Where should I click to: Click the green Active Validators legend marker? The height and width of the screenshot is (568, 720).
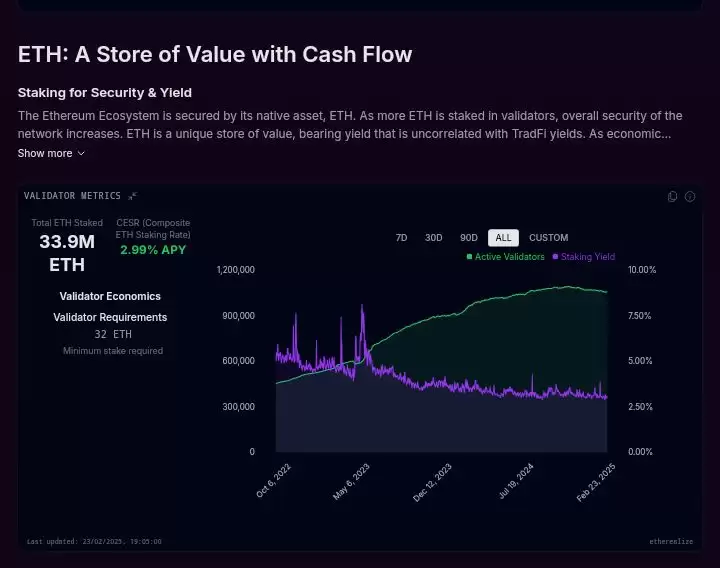pyautogui.click(x=470, y=257)
